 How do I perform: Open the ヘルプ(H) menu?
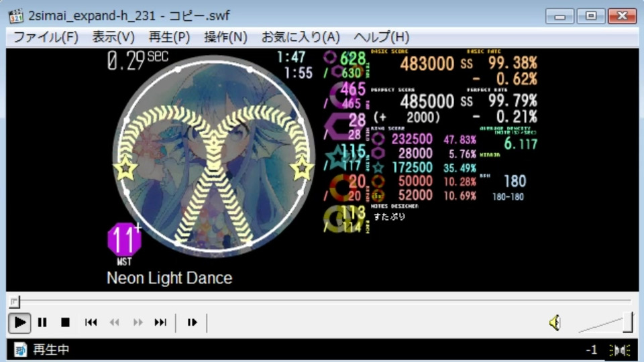tap(382, 38)
